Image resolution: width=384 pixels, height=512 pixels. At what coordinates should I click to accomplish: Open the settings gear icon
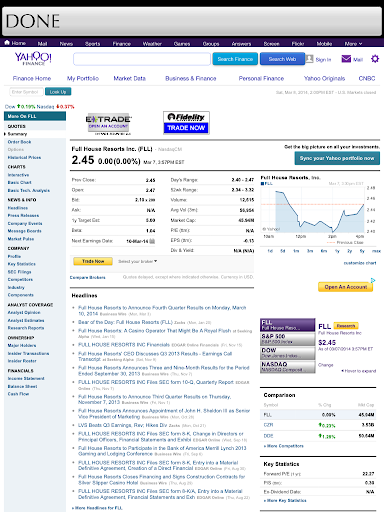click(x=375, y=59)
